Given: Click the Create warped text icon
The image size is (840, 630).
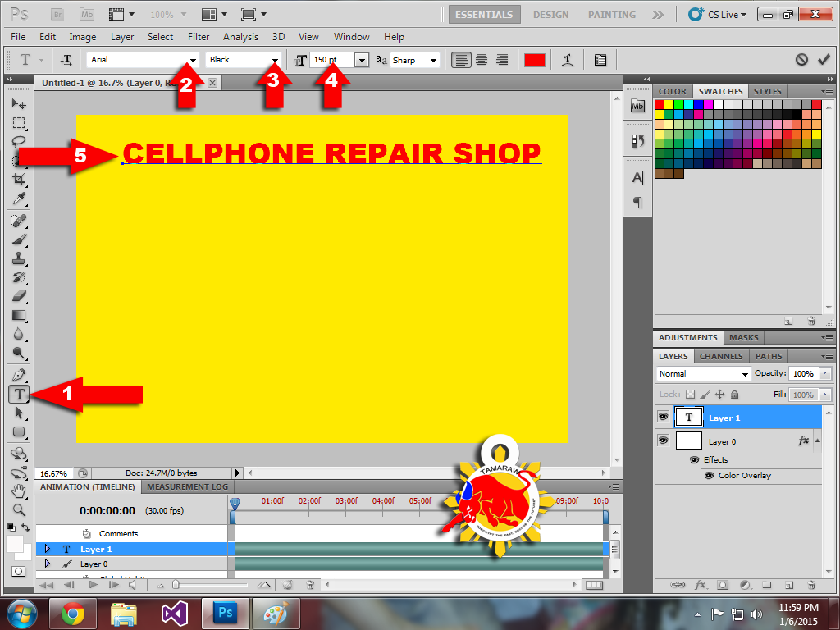Looking at the screenshot, I should (x=567, y=60).
